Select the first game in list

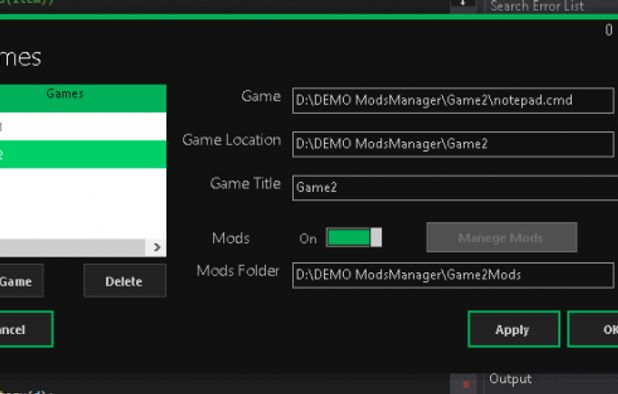(83, 126)
